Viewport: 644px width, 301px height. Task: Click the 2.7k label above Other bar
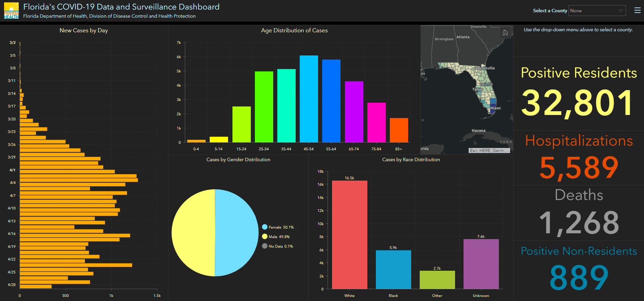click(x=437, y=268)
